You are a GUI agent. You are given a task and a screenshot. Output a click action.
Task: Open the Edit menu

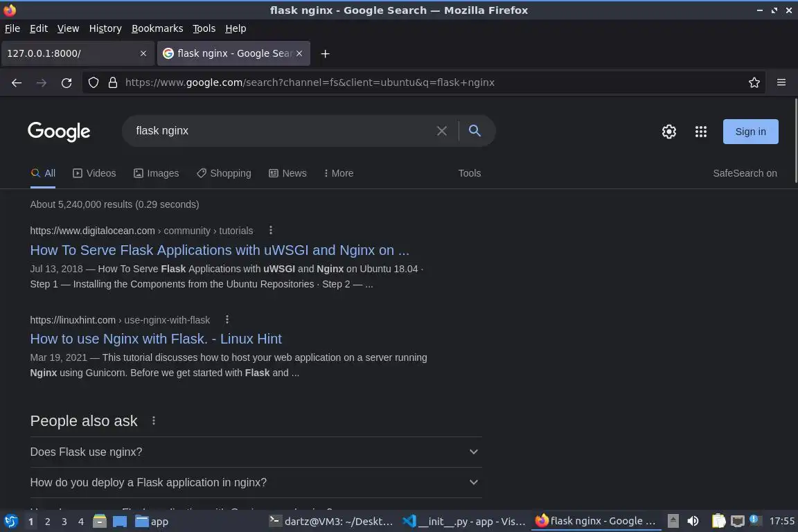tap(39, 28)
